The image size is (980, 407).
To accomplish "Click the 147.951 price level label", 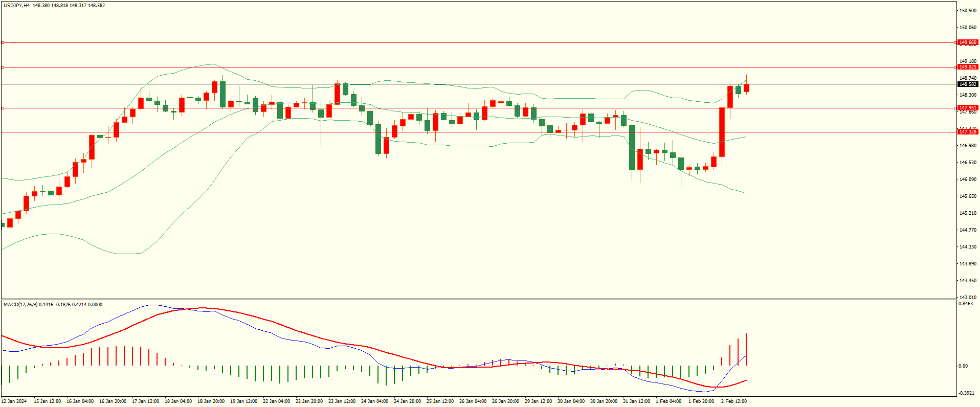I will coord(968,108).
